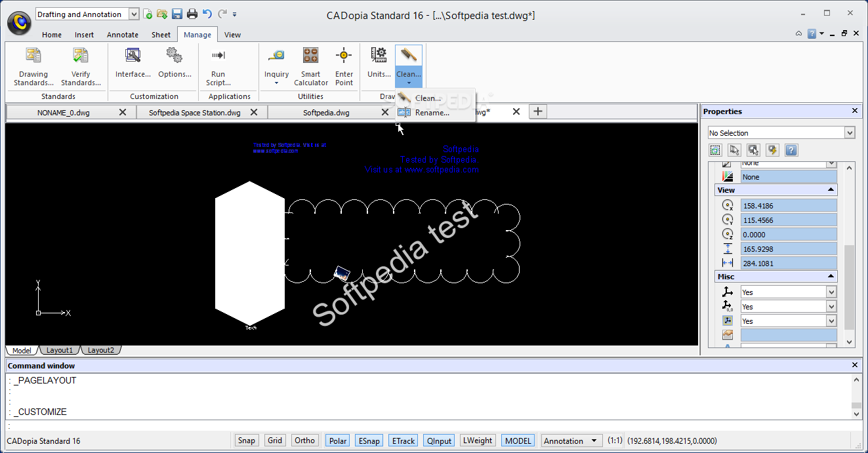This screenshot has height=453, width=868.
Task: Toggle ETrack in status bar
Action: click(x=403, y=441)
